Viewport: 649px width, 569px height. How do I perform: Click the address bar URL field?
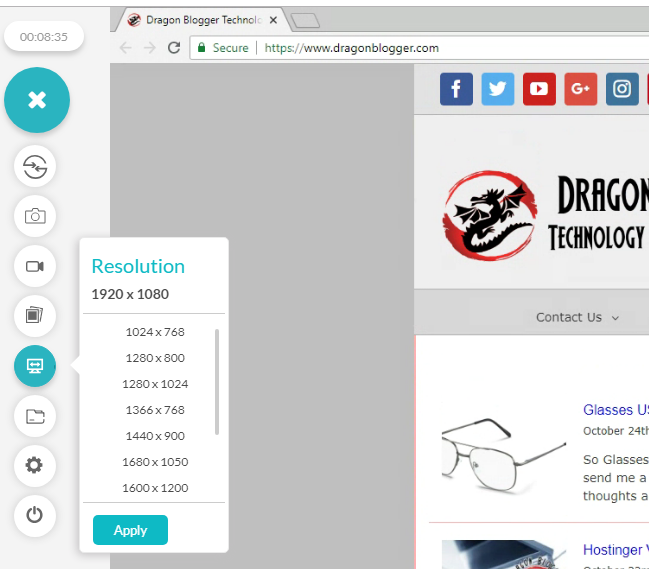click(419, 48)
